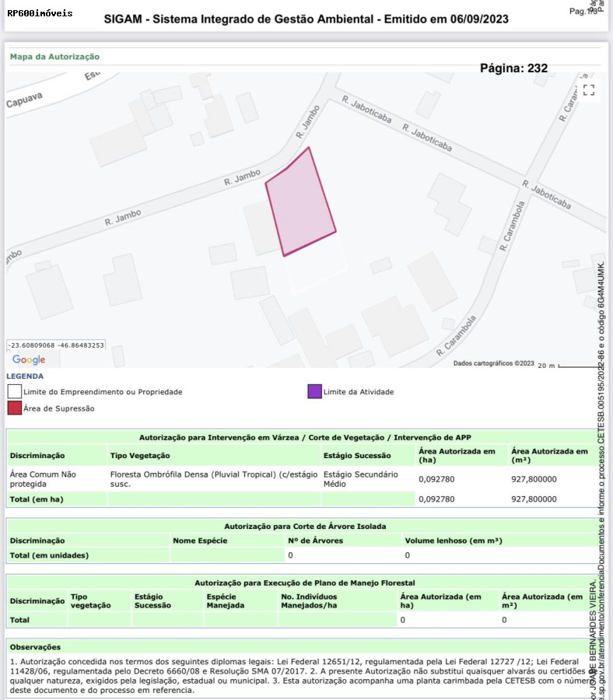Click the white Limite do Empreendimento swatch

(15, 391)
